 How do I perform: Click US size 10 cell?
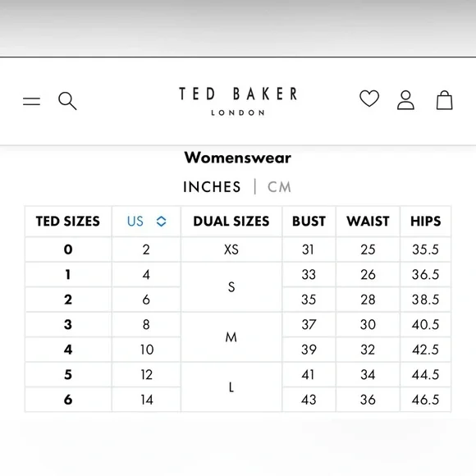pyautogui.click(x=146, y=350)
